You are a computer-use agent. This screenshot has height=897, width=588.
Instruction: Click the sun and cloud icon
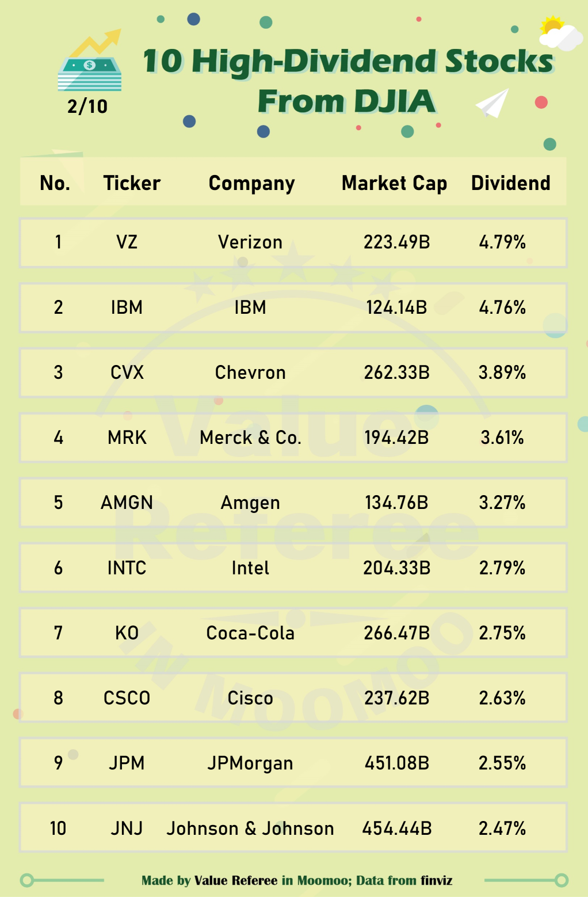pos(559,33)
